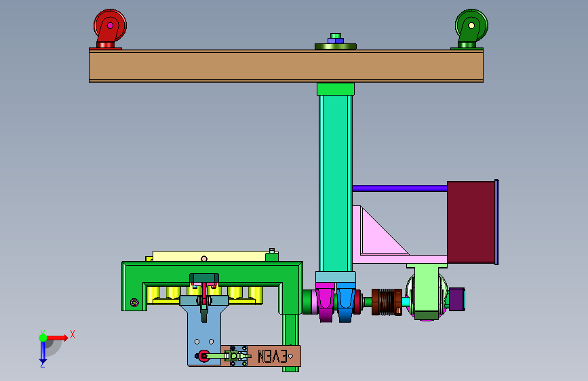The image size is (588, 381).
Task: Select the dark green clamp head above the red pin
Action: tap(204, 278)
